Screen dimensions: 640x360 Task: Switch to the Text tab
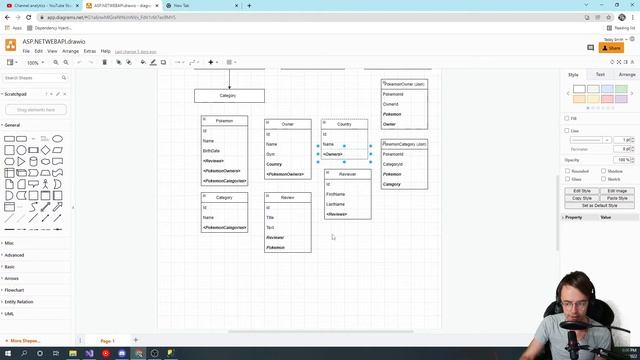click(x=600, y=75)
